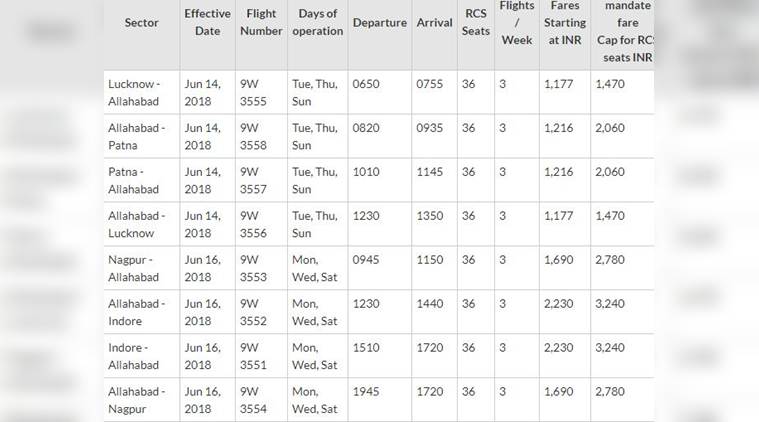Click the 1945 departure time cell
Viewport: 759px width, 422px height.
pos(366,392)
